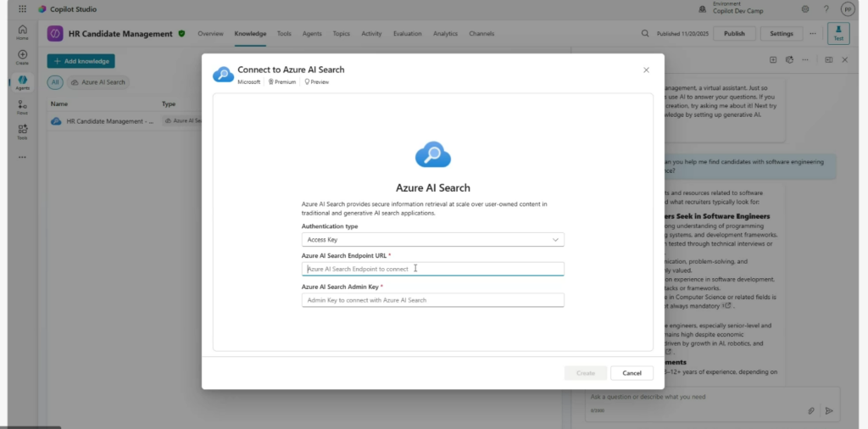Open Flows from the left sidebar
The width and height of the screenshot is (868, 429).
22,107
